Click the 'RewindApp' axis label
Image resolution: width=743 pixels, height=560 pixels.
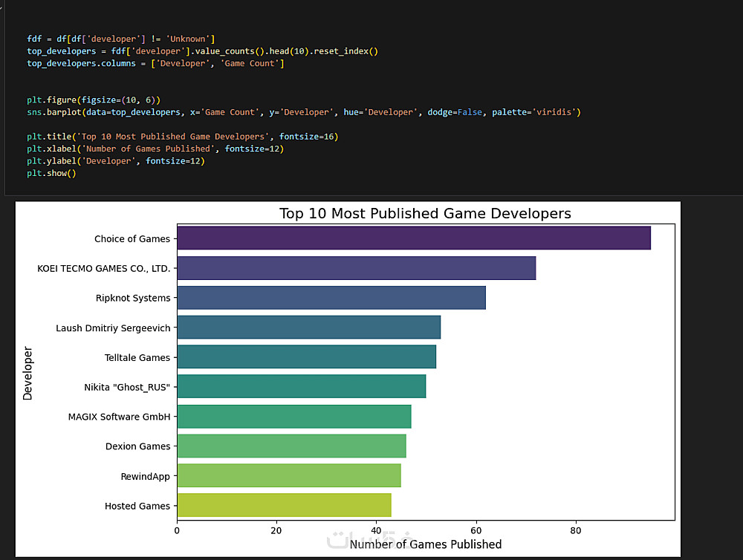point(146,476)
